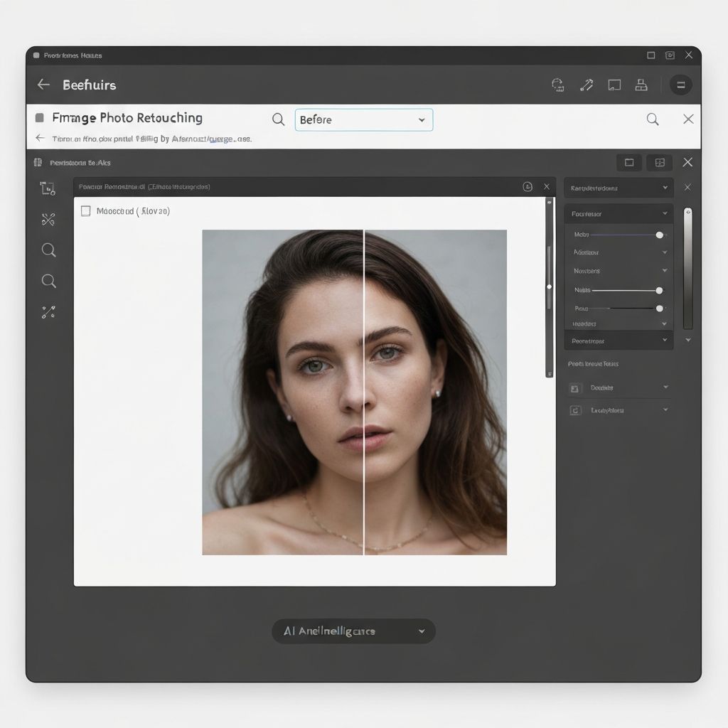728x728 pixels.
Task: Click the round menu button at top right
Action: 680,85
